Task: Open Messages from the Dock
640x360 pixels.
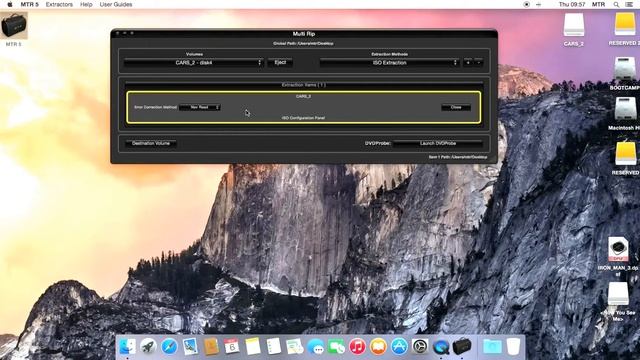Action: 316,347
